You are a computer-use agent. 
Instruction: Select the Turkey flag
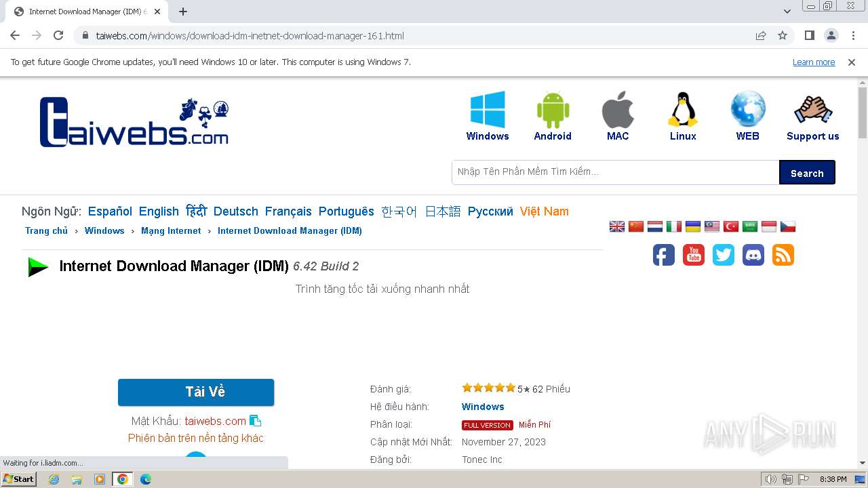[731, 226]
